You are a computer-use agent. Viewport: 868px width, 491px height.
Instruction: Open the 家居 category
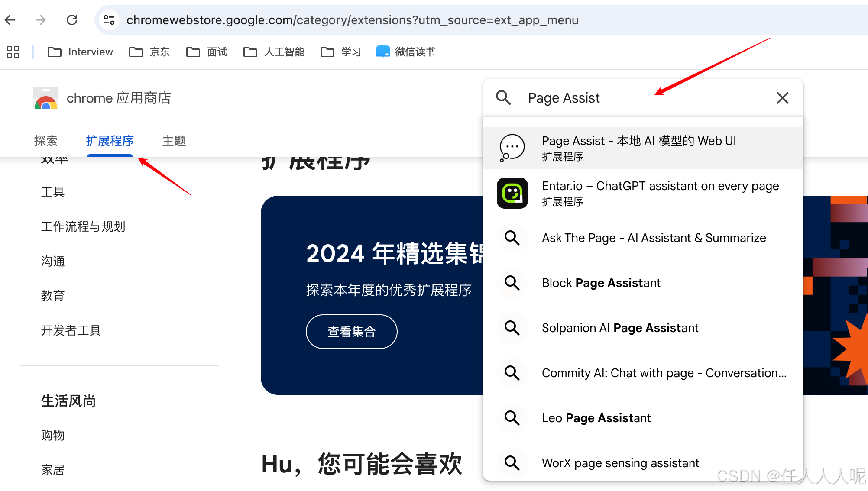coord(53,470)
